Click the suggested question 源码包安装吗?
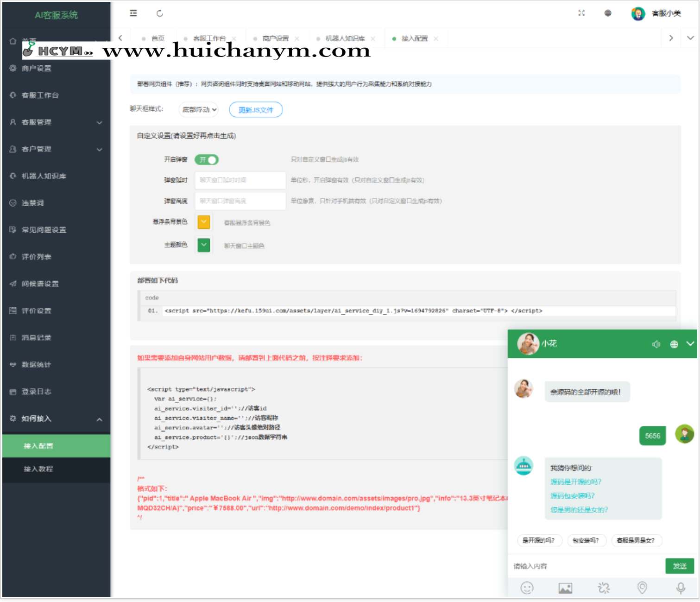 [x=573, y=495]
